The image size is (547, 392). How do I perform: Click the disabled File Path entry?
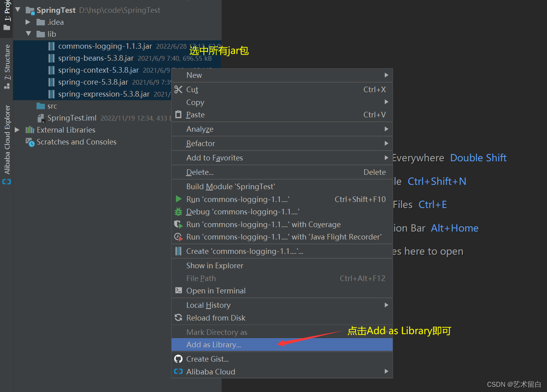click(282, 278)
